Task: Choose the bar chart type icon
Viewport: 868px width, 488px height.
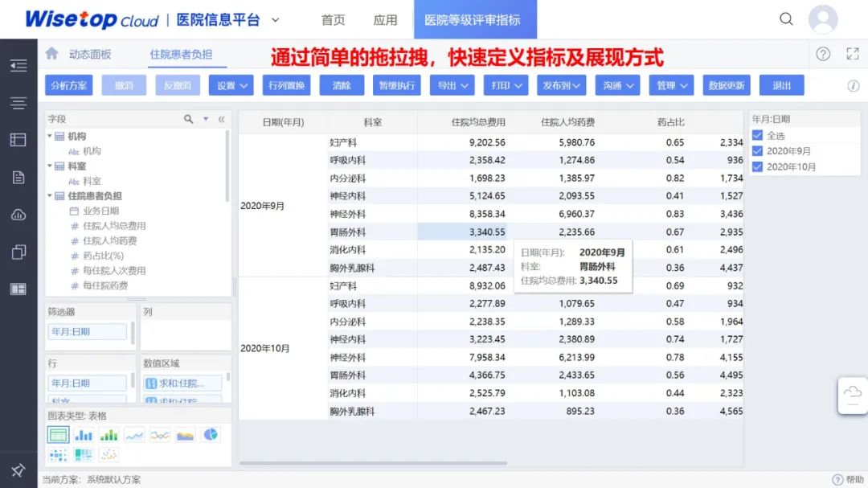Action: 84,436
